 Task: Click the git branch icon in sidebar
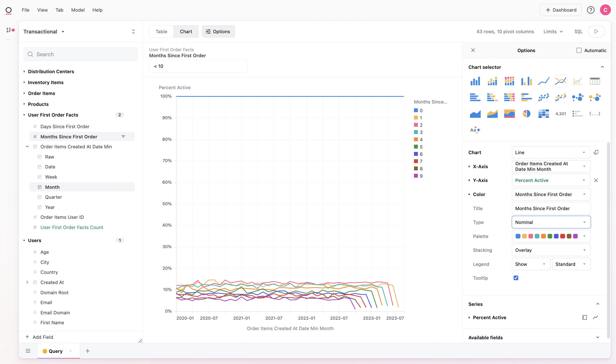[9, 30]
